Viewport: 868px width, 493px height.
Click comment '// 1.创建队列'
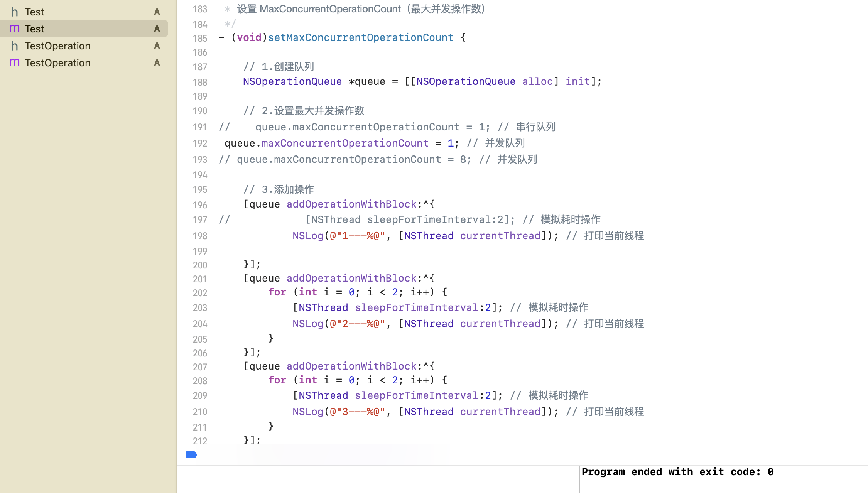click(x=279, y=67)
